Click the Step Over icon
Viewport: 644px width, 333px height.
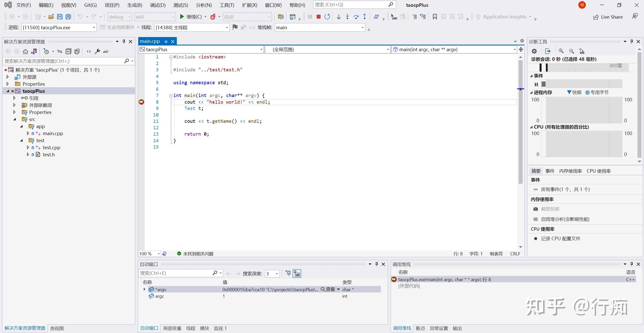356,17
